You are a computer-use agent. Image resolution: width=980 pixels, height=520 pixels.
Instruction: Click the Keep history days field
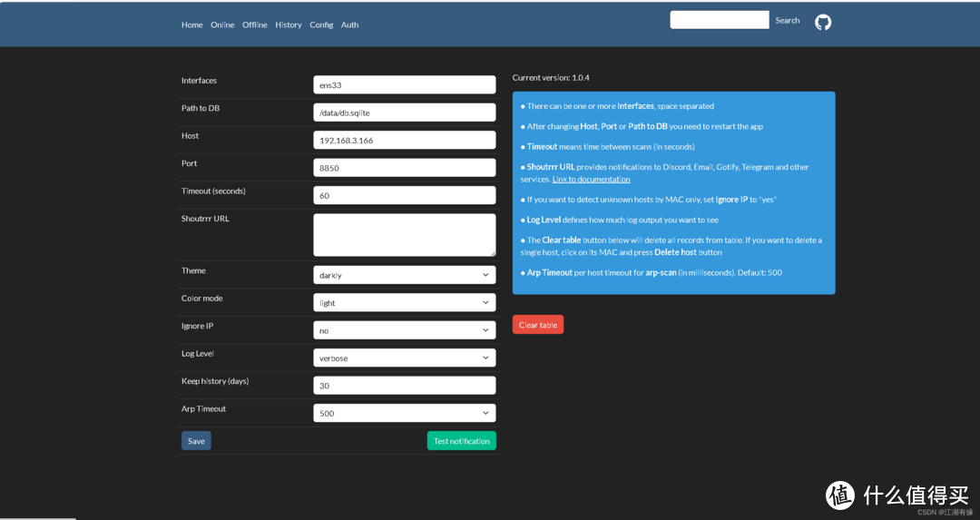point(404,386)
